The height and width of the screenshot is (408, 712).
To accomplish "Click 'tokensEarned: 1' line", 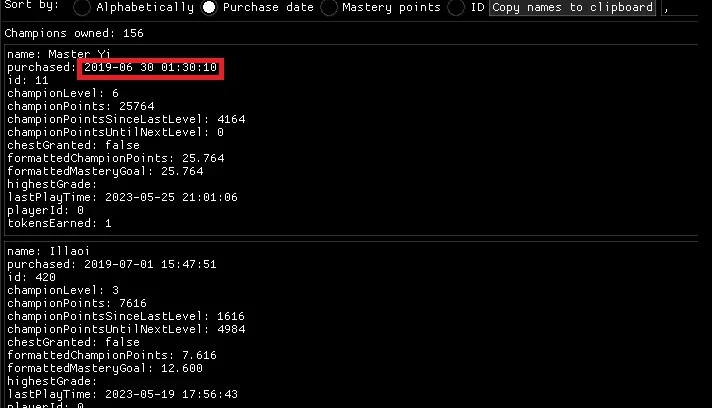I will coord(59,223).
